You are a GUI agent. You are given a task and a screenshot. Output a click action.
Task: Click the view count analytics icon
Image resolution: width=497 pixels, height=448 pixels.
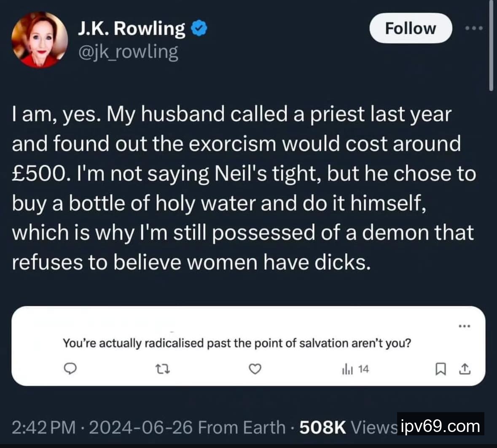point(347,370)
